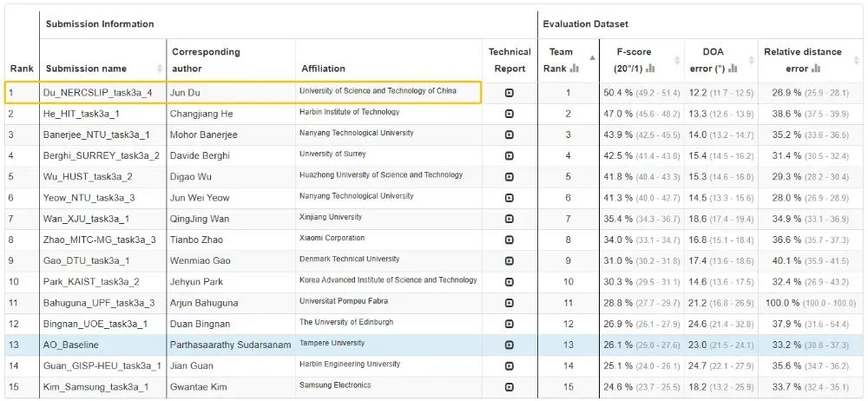Open technical report for AO_Baseline row
This screenshot has width=868, height=401.
coord(509,345)
